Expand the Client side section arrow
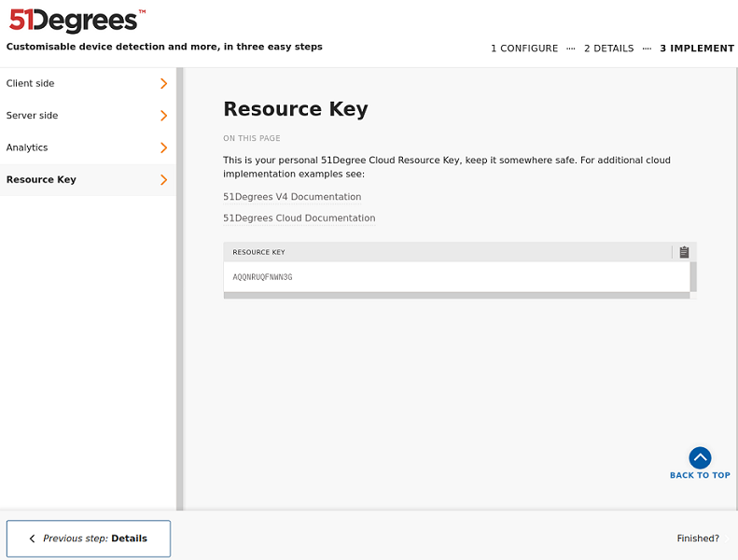This screenshot has width=738, height=560. click(x=163, y=84)
